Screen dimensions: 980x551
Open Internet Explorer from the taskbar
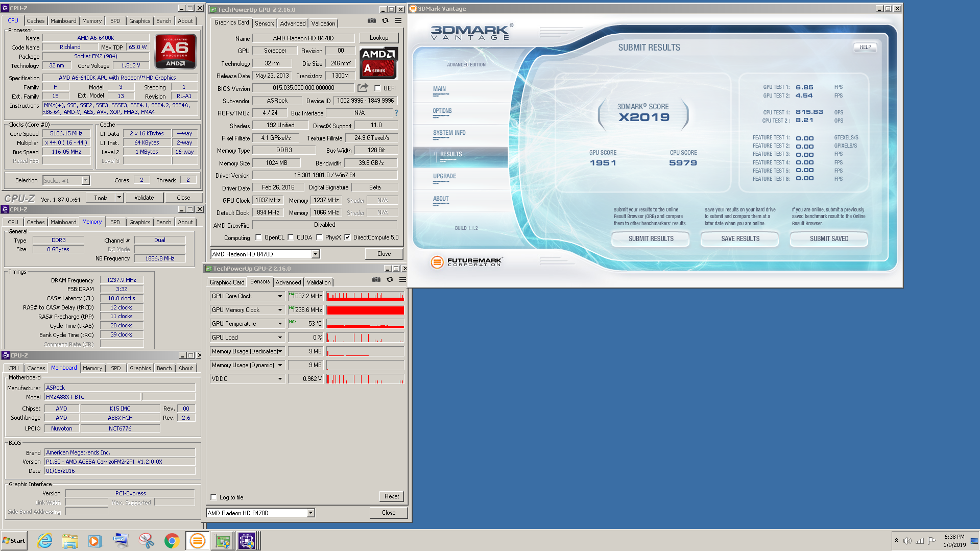pos(44,541)
